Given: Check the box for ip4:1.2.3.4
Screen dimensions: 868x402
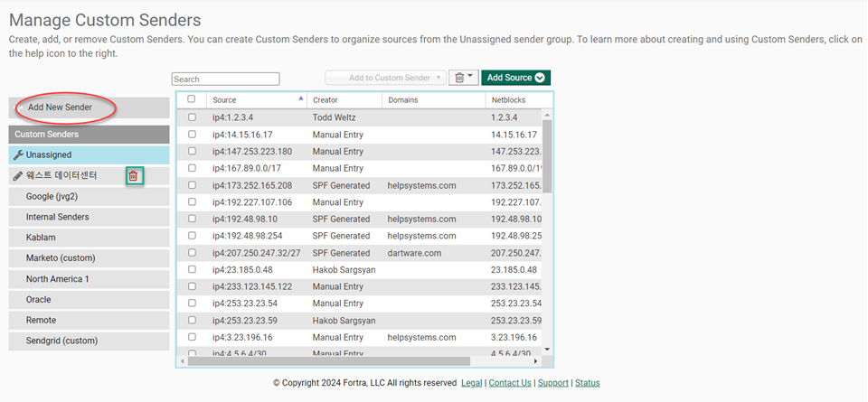Looking at the screenshot, I should [x=192, y=117].
